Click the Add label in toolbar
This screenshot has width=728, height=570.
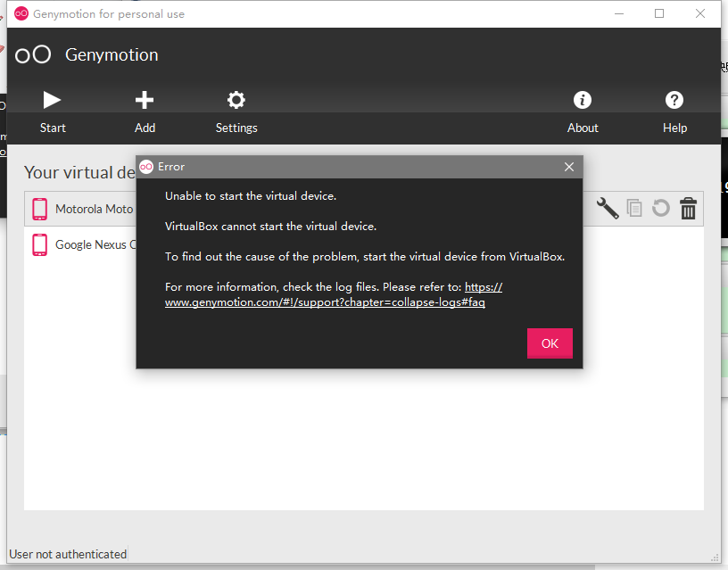(145, 128)
